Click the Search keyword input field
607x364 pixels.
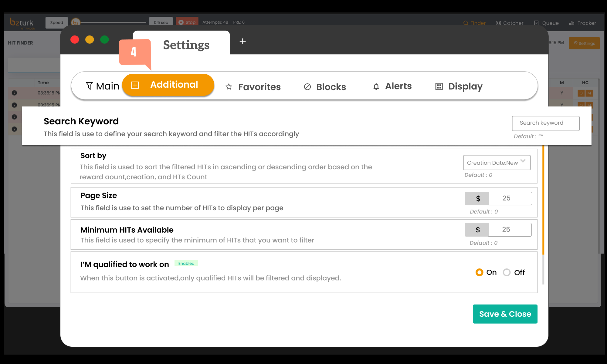(545, 123)
